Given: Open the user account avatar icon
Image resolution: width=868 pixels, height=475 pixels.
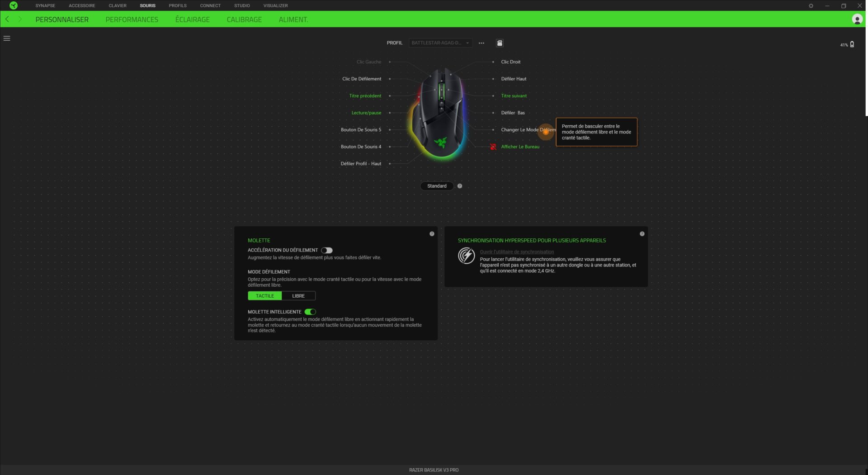Looking at the screenshot, I should 857,19.
